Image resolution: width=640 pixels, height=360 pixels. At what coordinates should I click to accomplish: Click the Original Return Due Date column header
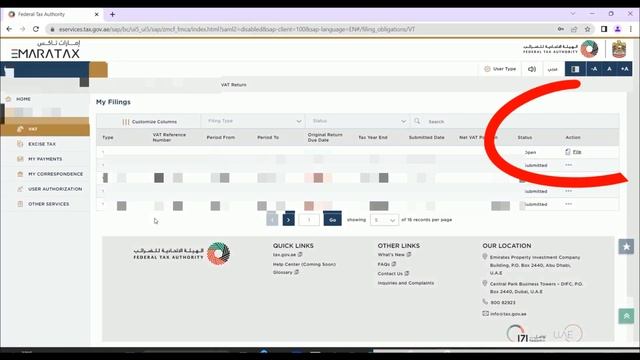(x=325, y=137)
